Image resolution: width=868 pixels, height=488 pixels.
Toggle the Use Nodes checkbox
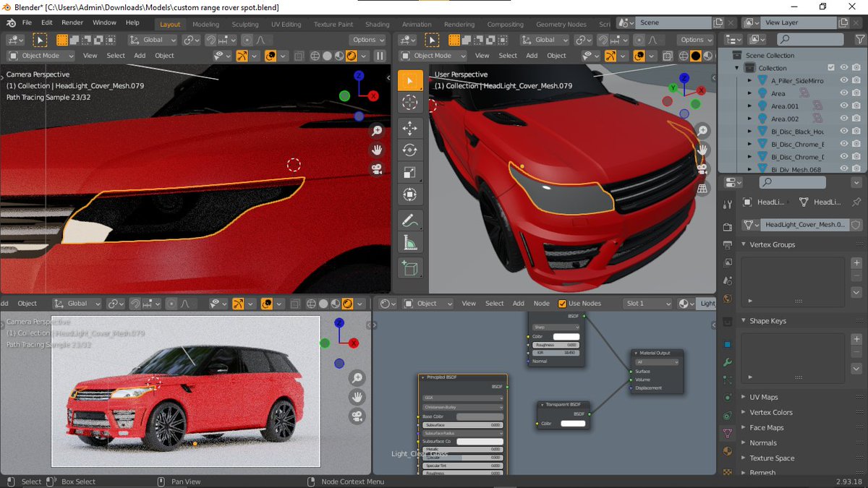562,304
